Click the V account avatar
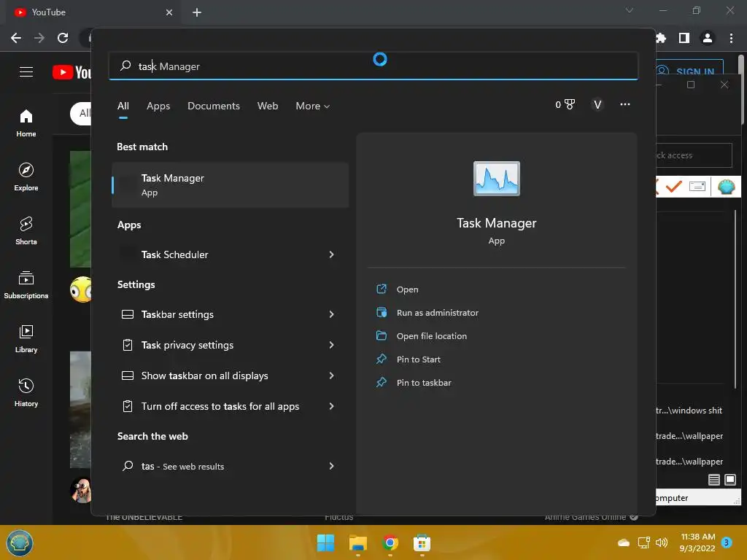 597,104
